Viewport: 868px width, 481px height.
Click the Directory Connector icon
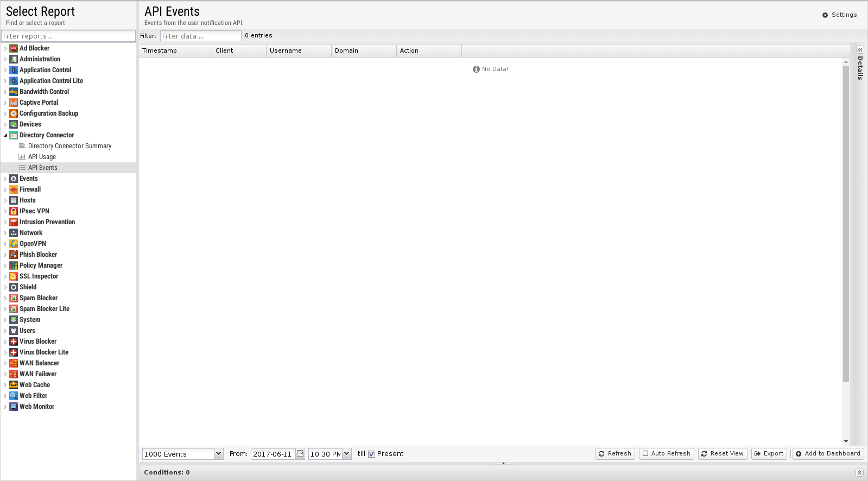(14, 135)
